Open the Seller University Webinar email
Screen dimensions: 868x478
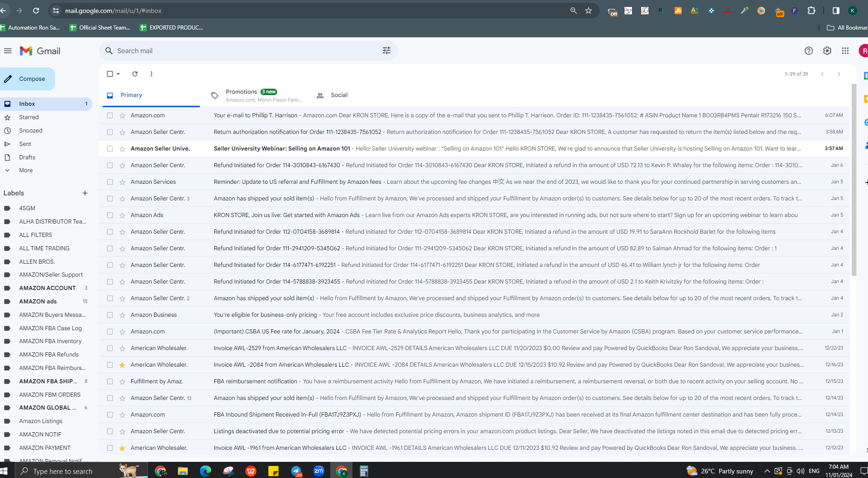coord(475,149)
